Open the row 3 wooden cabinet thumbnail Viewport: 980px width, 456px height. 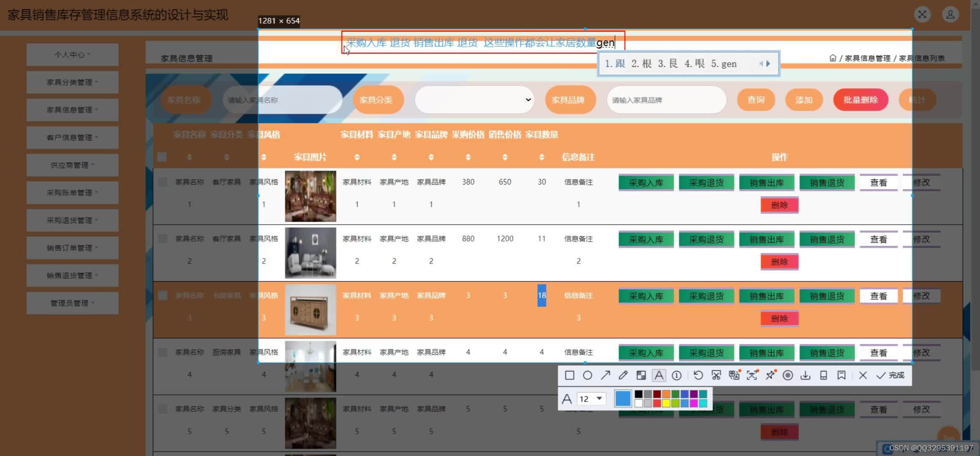point(310,310)
